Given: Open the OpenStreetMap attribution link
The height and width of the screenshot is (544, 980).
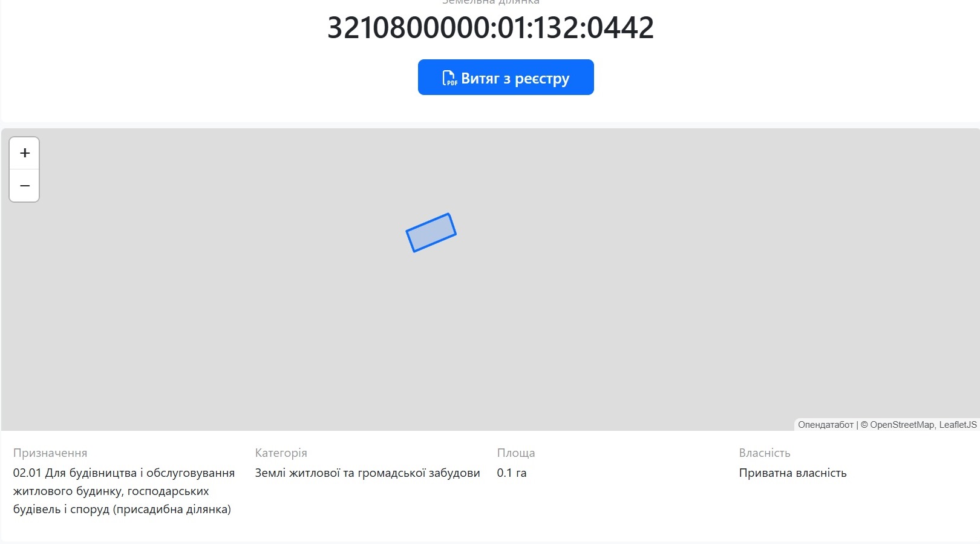Looking at the screenshot, I should pyautogui.click(x=902, y=425).
